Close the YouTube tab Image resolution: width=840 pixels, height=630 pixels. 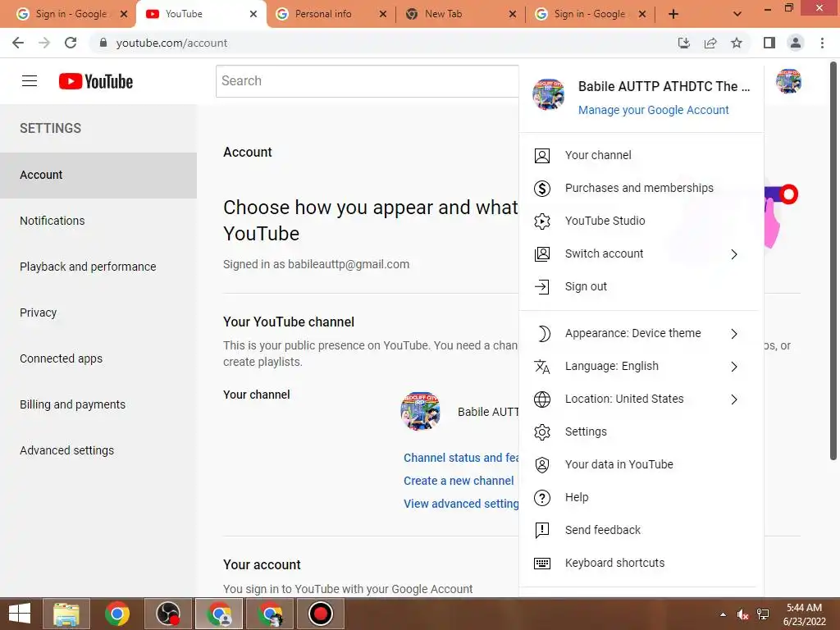coord(253,14)
